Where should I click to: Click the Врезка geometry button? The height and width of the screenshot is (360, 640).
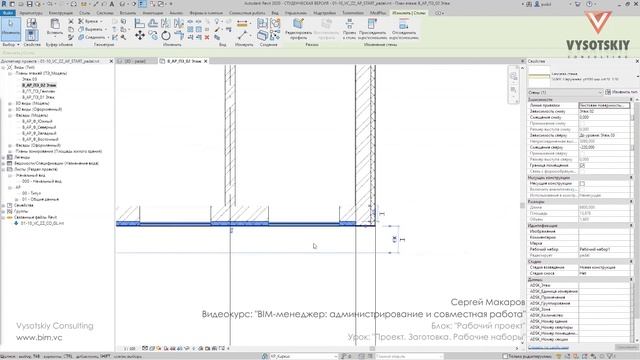pos(89,21)
